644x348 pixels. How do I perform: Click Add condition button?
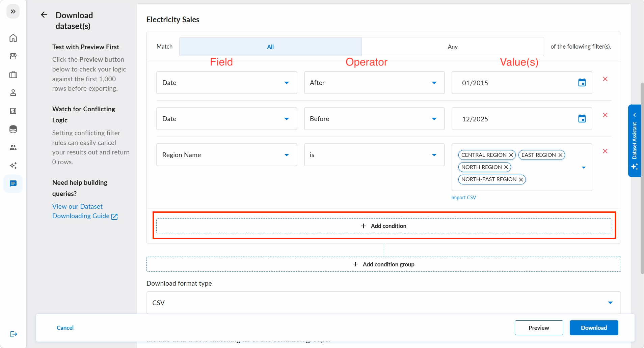[383, 226]
